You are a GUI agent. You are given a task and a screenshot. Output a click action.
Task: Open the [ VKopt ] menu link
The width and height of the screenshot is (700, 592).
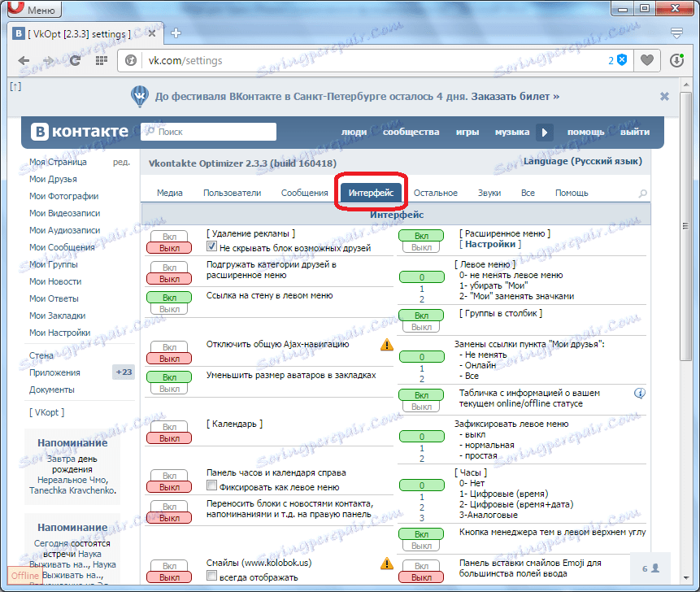pyautogui.click(x=47, y=412)
